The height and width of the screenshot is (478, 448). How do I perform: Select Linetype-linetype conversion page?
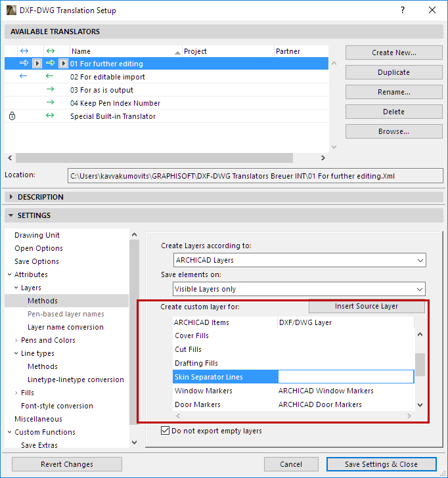pyautogui.click(x=76, y=380)
